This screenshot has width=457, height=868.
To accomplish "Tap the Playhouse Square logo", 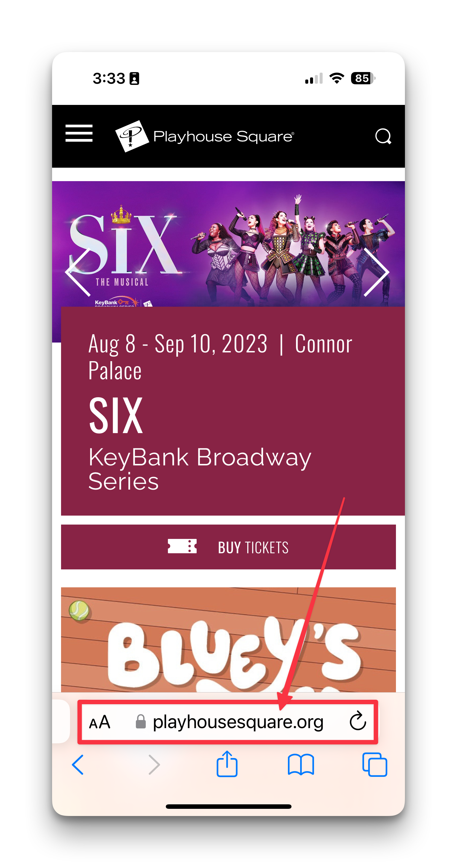I will coord(205,136).
